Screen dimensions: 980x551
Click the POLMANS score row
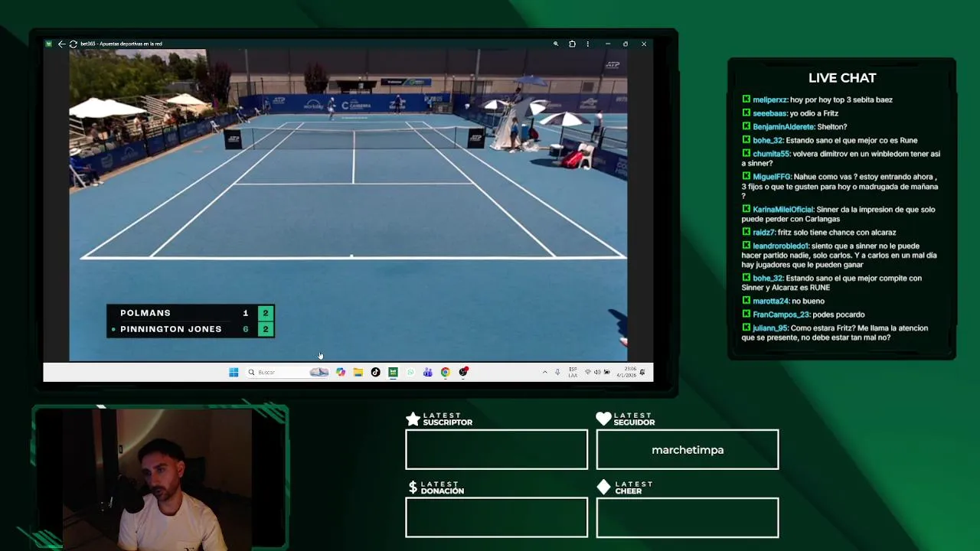pyautogui.click(x=191, y=313)
